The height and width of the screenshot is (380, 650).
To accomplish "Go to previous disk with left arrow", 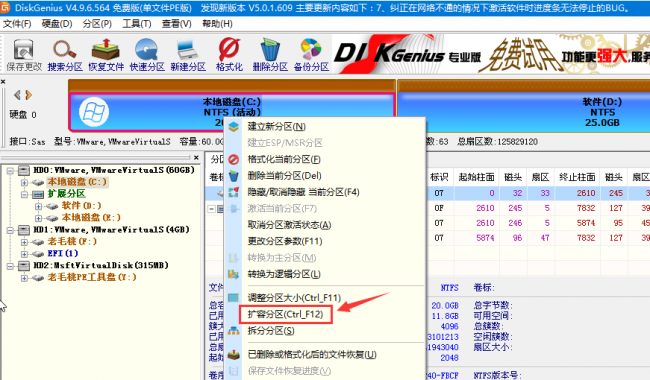I will 17,95.
